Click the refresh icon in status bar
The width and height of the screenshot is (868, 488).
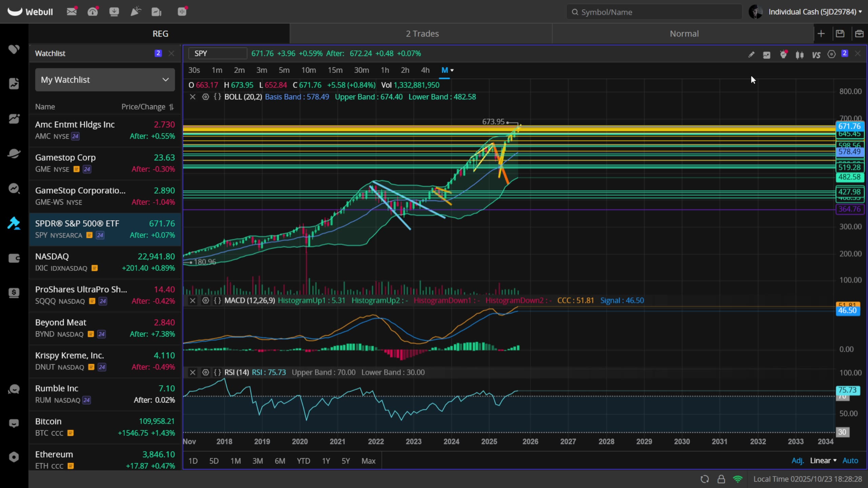pyautogui.click(x=705, y=479)
